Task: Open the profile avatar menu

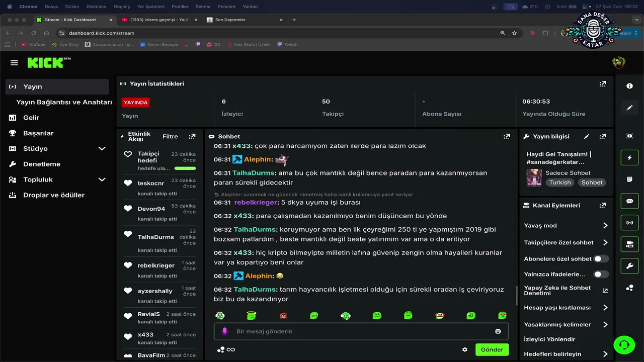Action: click(x=618, y=63)
